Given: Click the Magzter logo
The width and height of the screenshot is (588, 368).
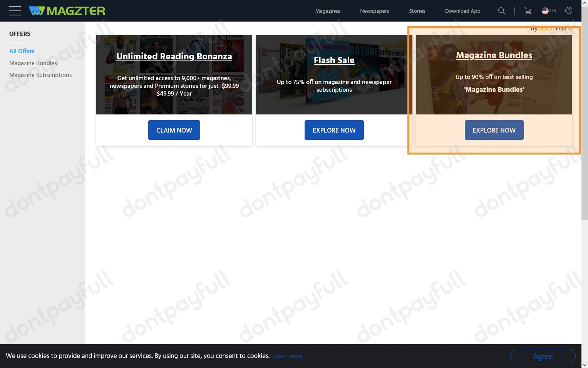Looking at the screenshot, I should 67,11.
